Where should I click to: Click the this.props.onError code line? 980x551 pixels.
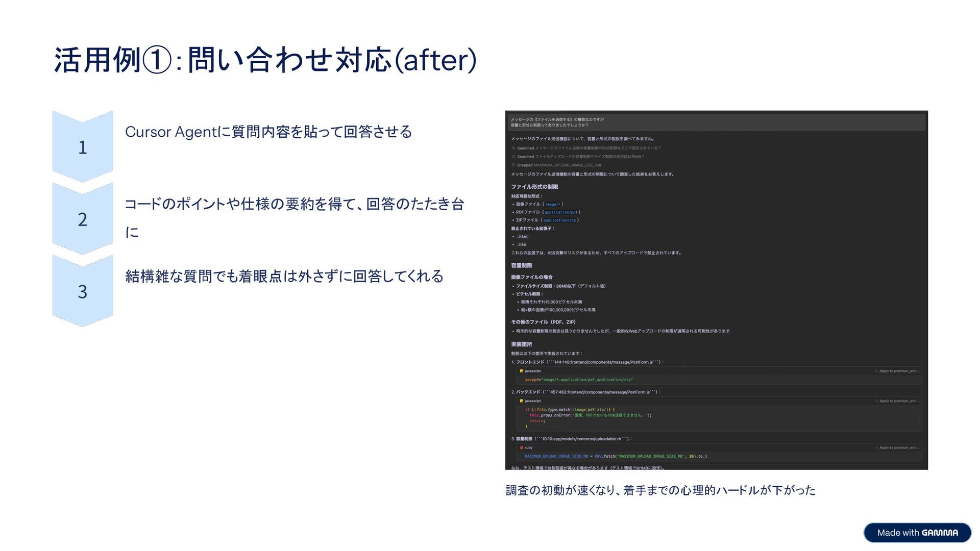coord(590,415)
